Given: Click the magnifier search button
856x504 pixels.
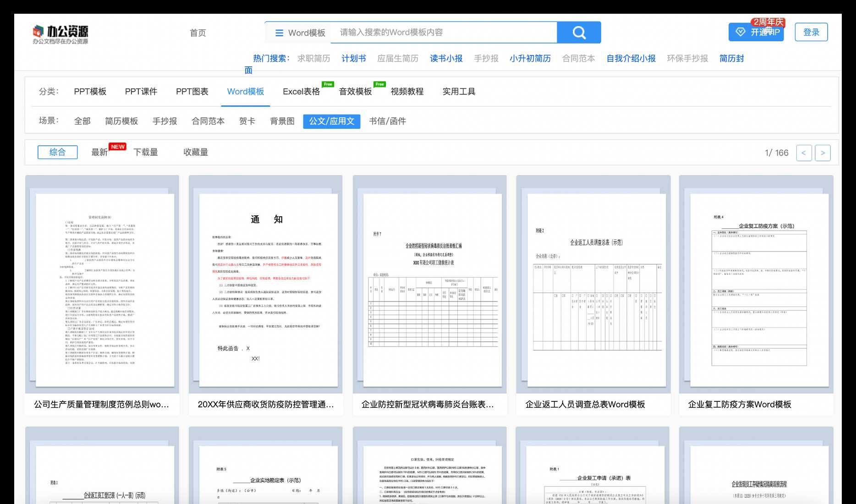Looking at the screenshot, I should (x=579, y=33).
